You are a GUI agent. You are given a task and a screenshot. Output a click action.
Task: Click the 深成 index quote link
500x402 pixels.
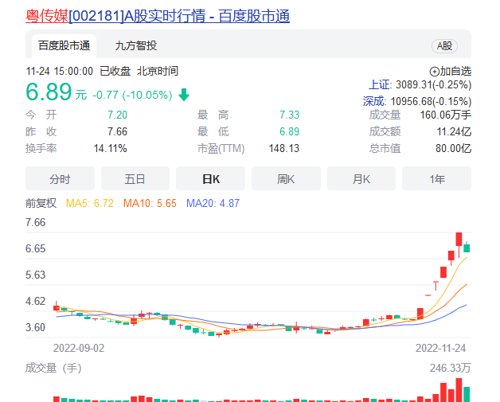[x=417, y=101]
